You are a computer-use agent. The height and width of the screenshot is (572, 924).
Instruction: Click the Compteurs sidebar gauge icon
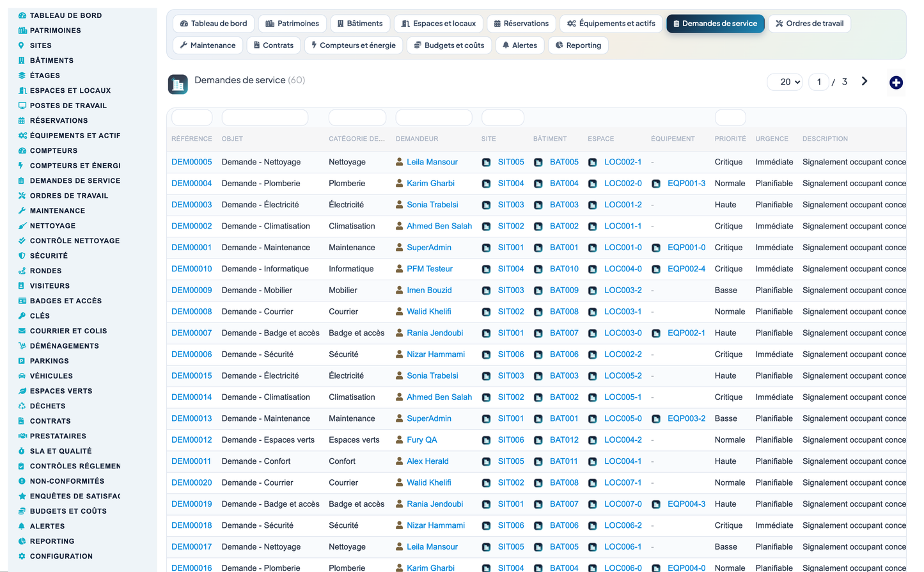pyautogui.click(x=22, y=150)
